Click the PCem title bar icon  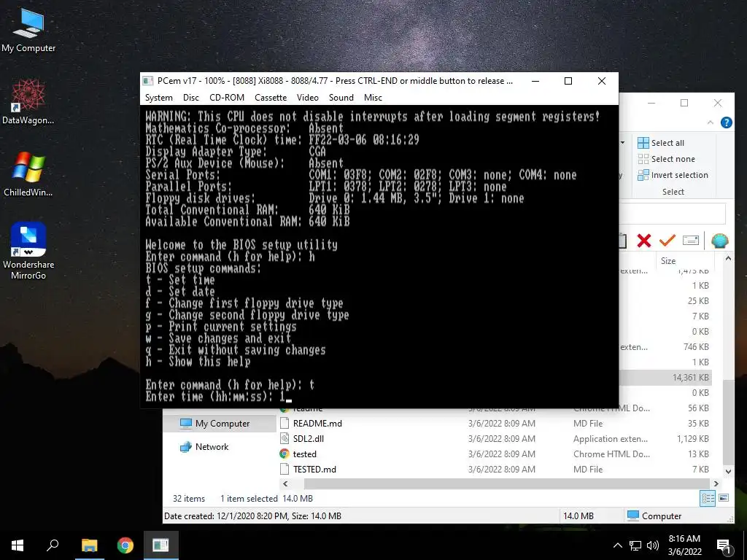tap(148, 81)
